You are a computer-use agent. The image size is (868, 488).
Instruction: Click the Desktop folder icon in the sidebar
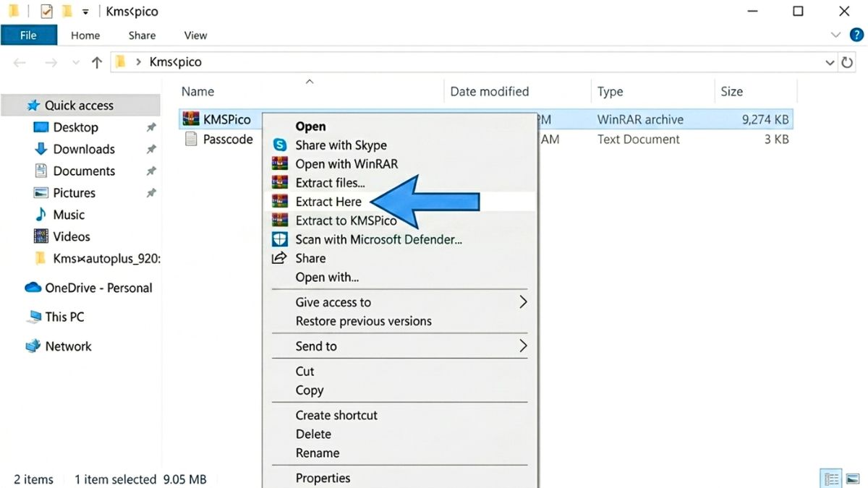41,127
